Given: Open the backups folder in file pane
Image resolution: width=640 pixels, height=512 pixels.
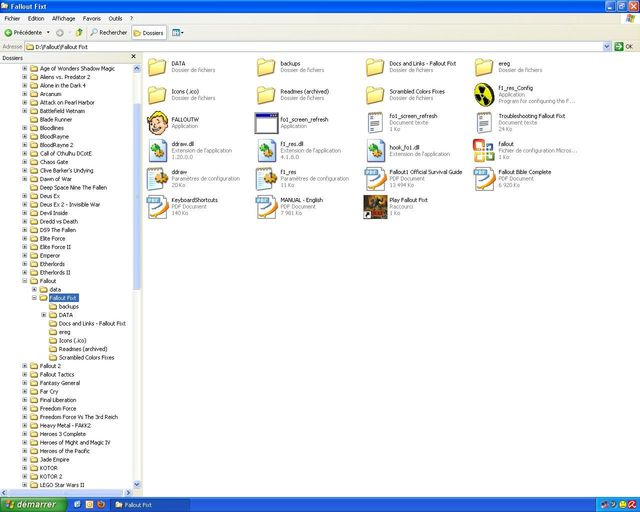Looking at the screenshot, I should [266, 67].
